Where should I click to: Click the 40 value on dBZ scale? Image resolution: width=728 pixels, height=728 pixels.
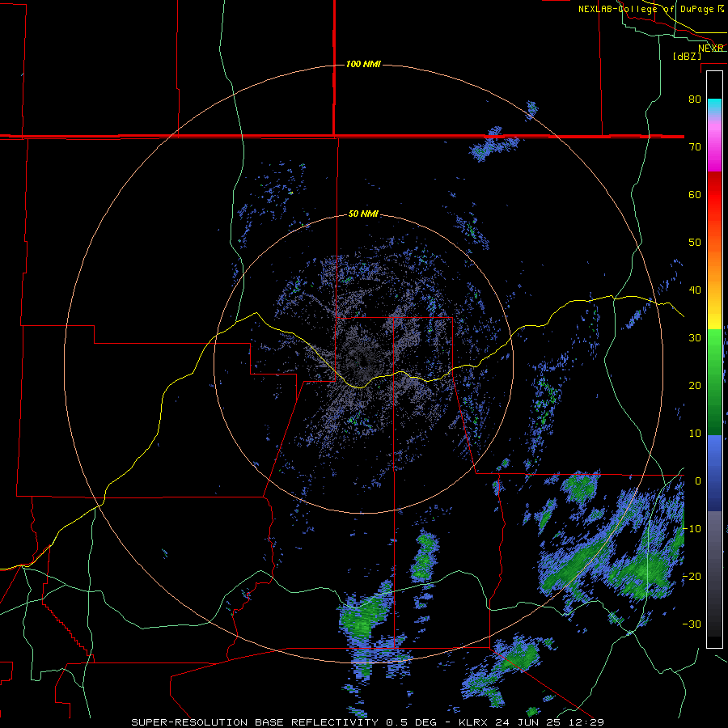click(695, 290)
